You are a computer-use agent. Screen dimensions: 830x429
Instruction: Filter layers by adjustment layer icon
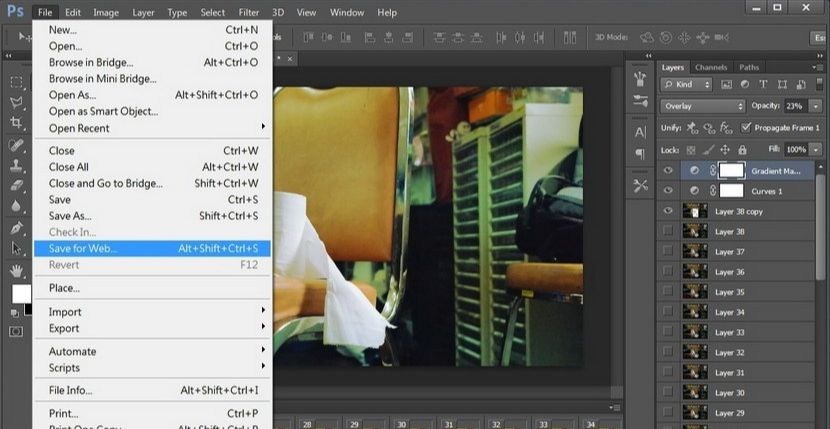pos(745,84)
